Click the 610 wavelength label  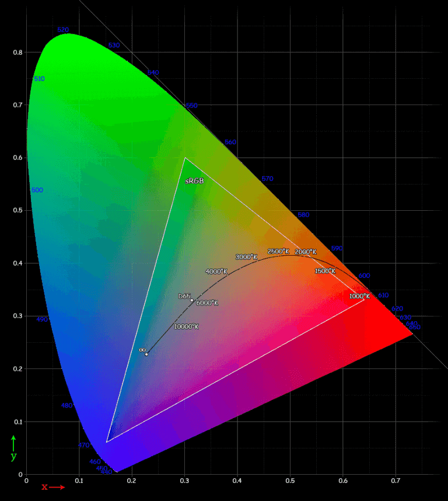pyautogui.click(x=383, y=295)
